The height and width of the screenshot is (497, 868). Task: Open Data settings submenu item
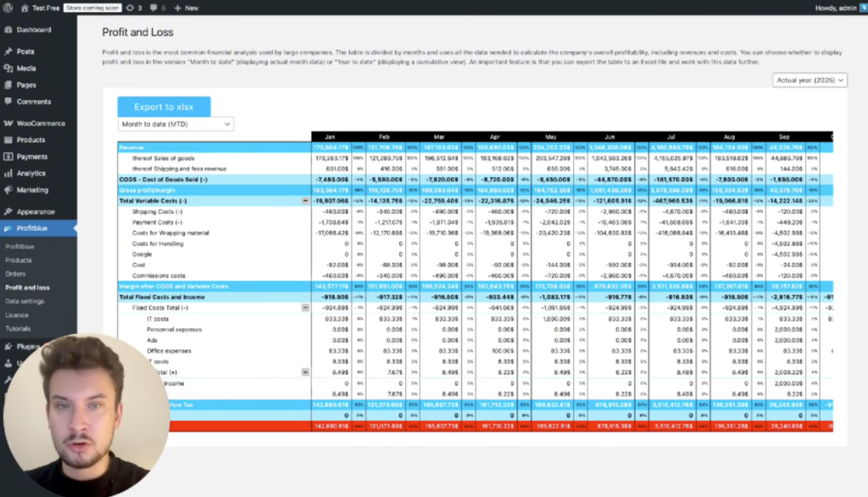tap(25, 301)
